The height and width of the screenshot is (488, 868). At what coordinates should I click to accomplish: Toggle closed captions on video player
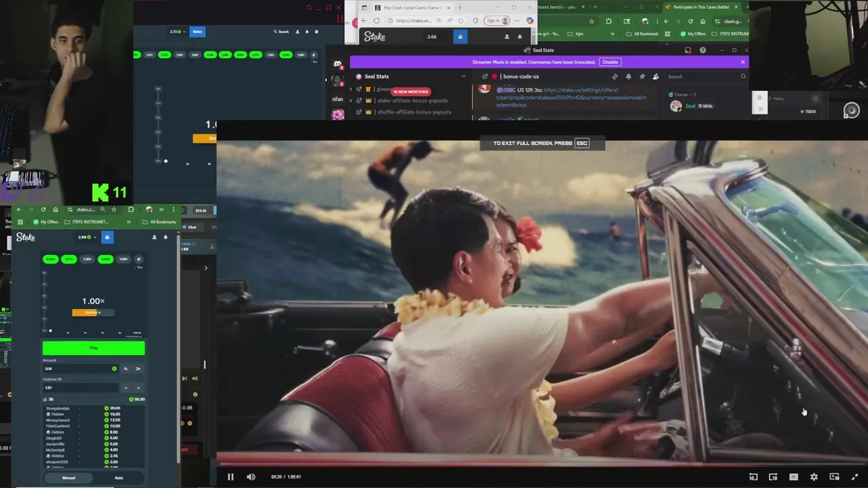[793, 476]
